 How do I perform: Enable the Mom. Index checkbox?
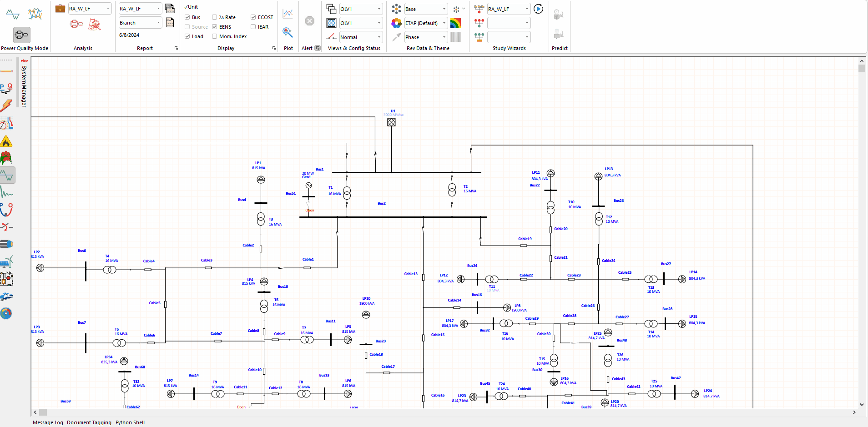(214, 36)
